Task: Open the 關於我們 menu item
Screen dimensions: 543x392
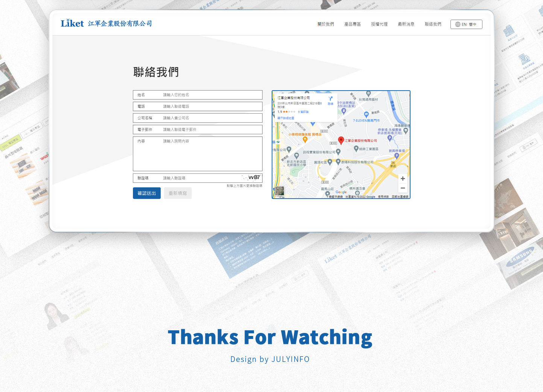Action: 325,24
